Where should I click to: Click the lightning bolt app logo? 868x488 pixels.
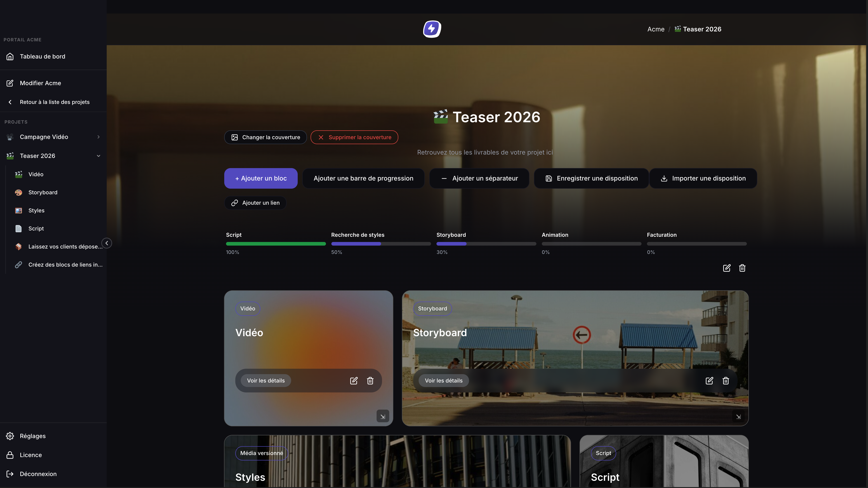click(432, 29)
